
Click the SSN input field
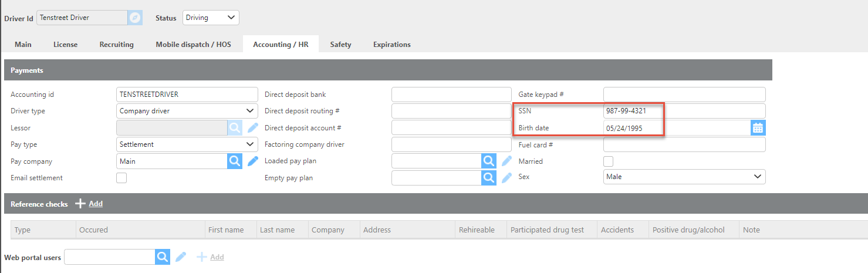(684, 111)
